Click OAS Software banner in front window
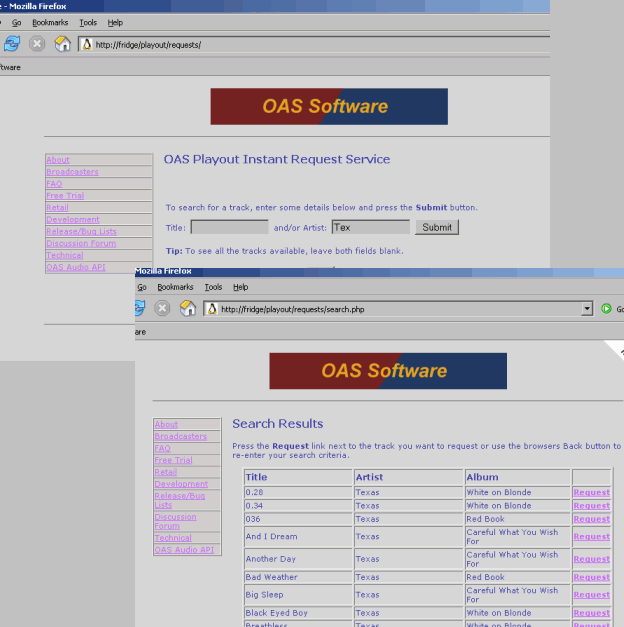624x627 pixels. coord(388,371)
